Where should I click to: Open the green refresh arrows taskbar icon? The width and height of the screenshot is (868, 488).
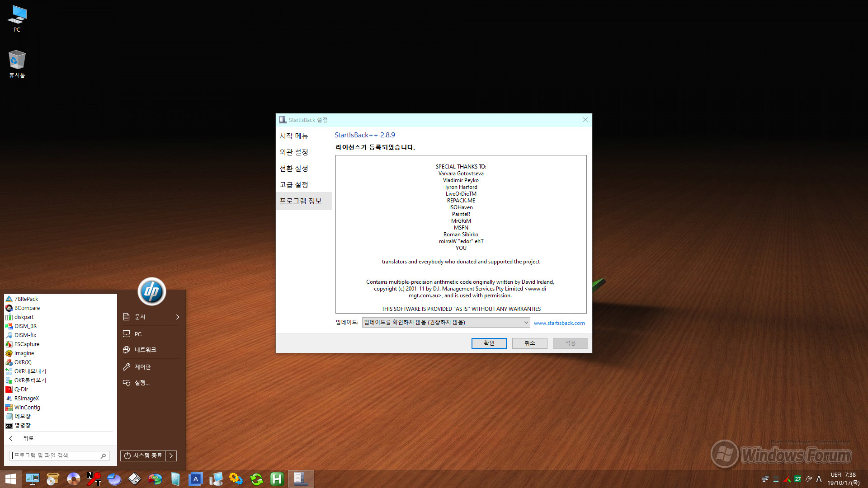coord(256,479)
